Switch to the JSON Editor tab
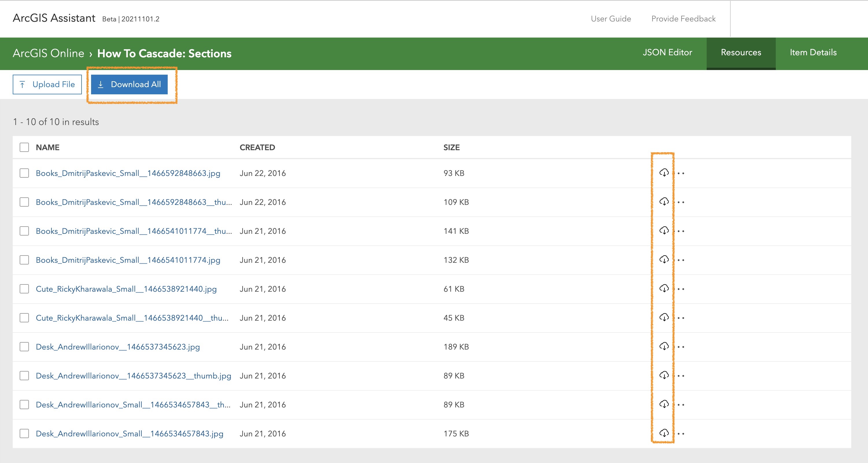868x463 pixels. (667, 53)
